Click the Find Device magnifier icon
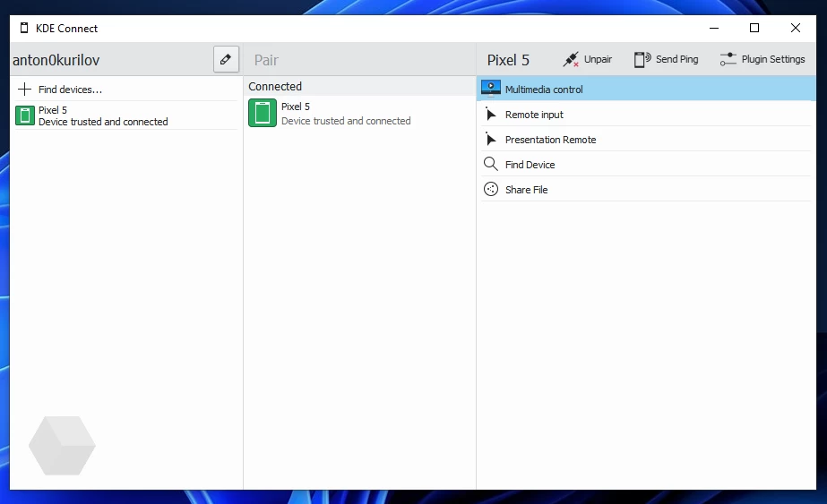Image resolution: width=827 pixels, height=504 pixels. pyautogui.click(x=491, y=165)
